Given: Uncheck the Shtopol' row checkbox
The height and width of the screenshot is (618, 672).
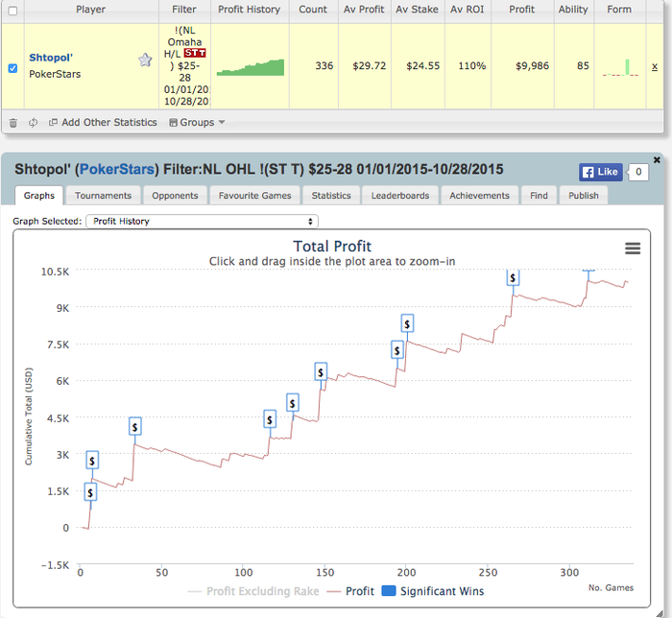Looking at the screenshot, I should coord(12,68).
